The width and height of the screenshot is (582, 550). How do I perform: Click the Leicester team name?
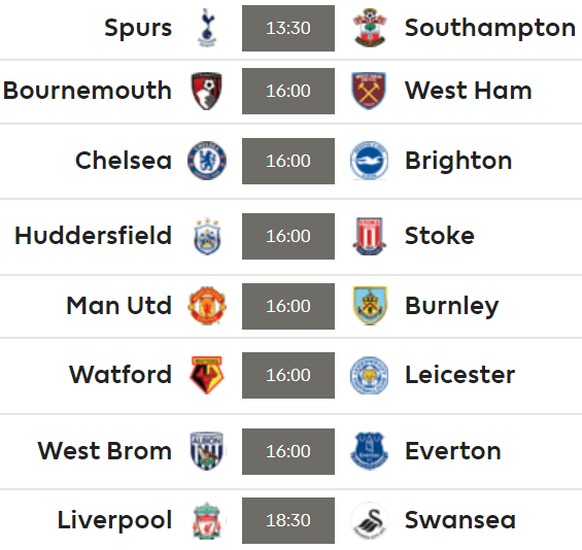tap(460, 375)
